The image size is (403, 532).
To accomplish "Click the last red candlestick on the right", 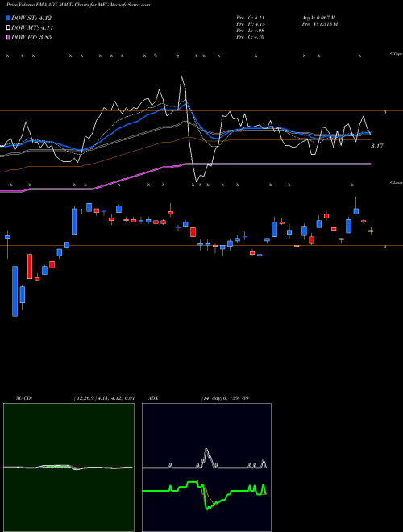I will coord(371,231).
